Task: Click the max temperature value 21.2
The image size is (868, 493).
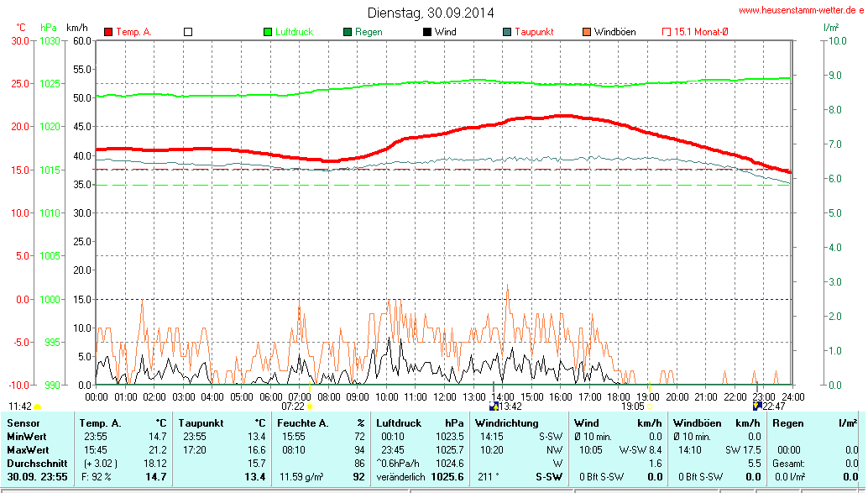Action: tap(157, 450)
